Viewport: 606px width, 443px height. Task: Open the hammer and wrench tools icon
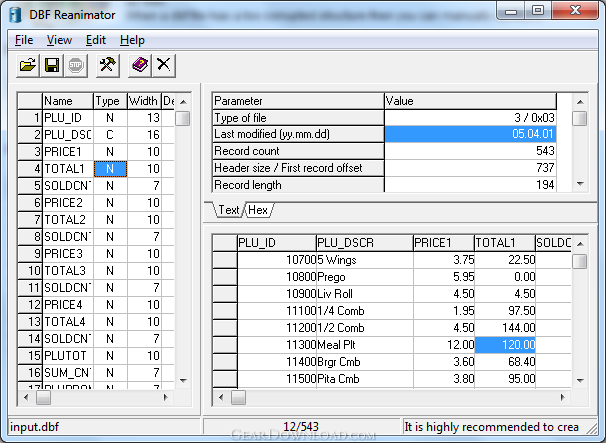coord(107,65)
